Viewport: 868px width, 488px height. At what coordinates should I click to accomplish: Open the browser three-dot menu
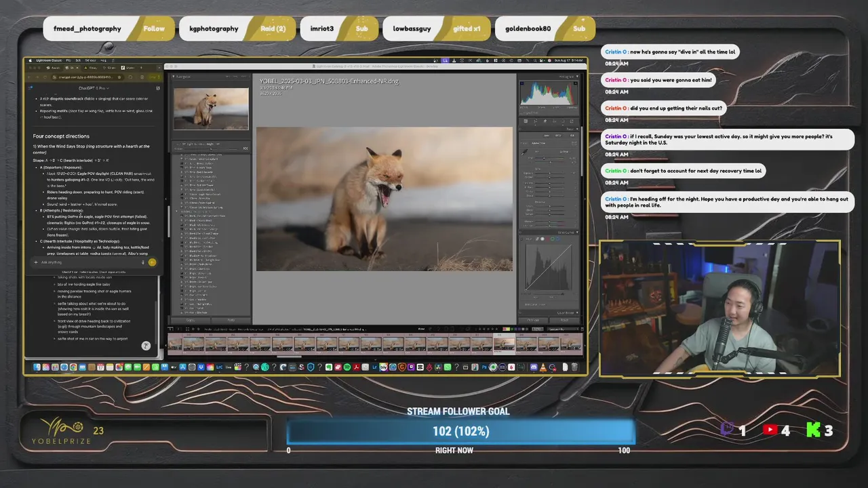pos(159,77)
